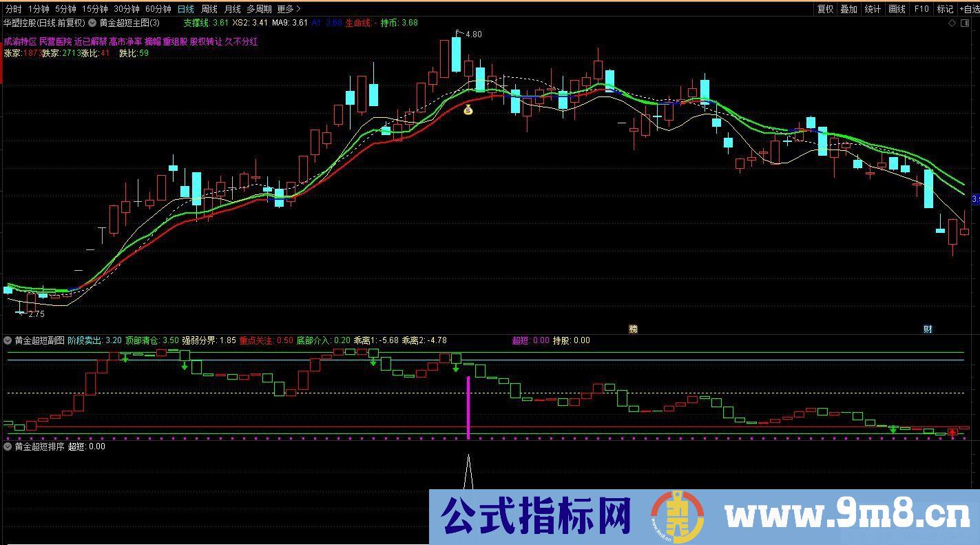Click the 摘帽 concept tag
The height and width of the screenshot is (545, 980).
pos(152,42)
